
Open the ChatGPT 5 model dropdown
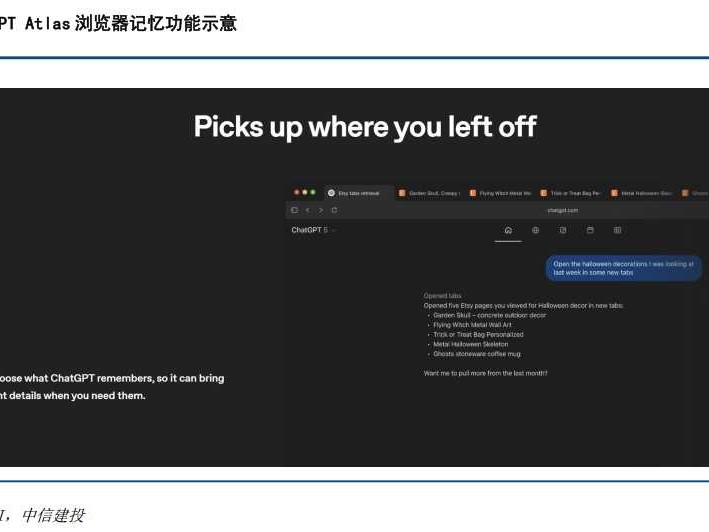(x=314, y=230)
